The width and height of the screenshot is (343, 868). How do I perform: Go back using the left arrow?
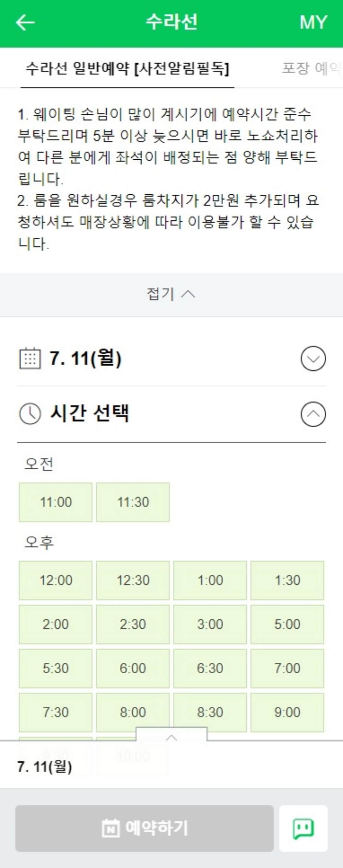point(24,22)
